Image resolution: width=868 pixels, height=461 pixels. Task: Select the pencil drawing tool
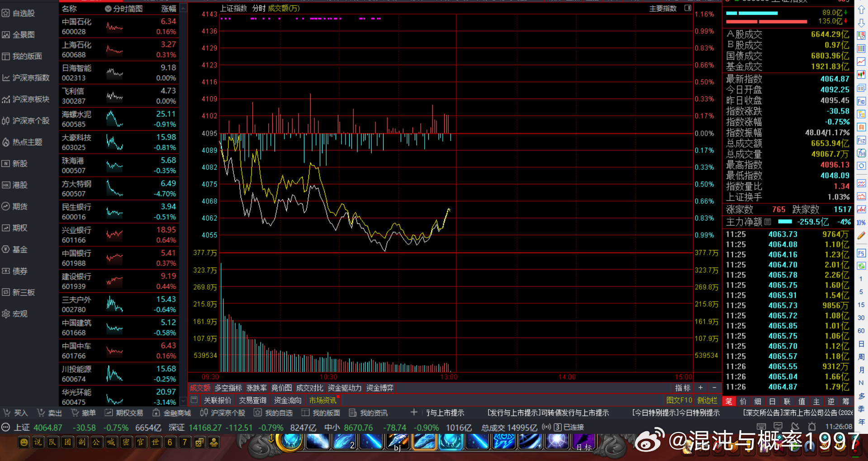(x=861, y=236)
